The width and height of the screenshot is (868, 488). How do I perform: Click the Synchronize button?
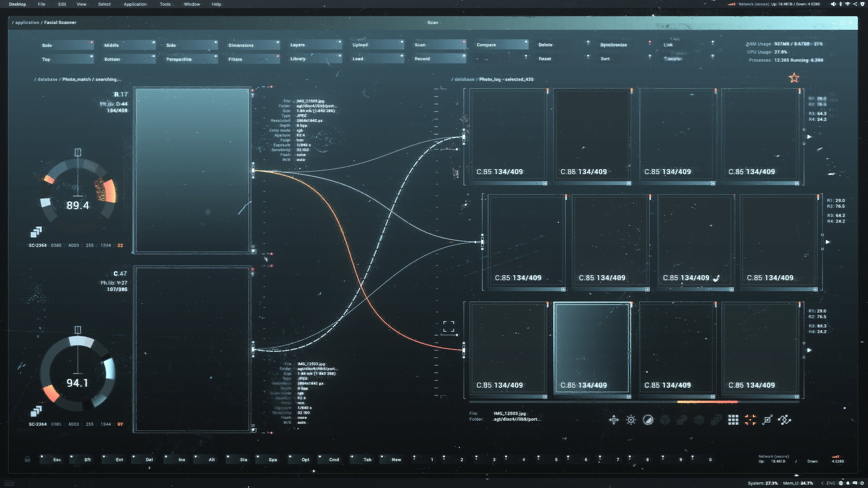(x=614, y=45)
